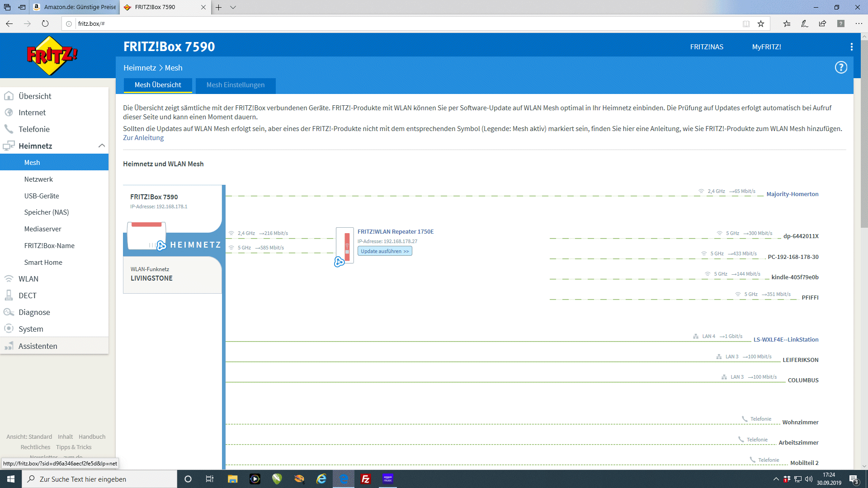The height and width of the screenshot is (488, 868).
Task: Open Task View in the taskbar
Action: [x=210, y=479]
